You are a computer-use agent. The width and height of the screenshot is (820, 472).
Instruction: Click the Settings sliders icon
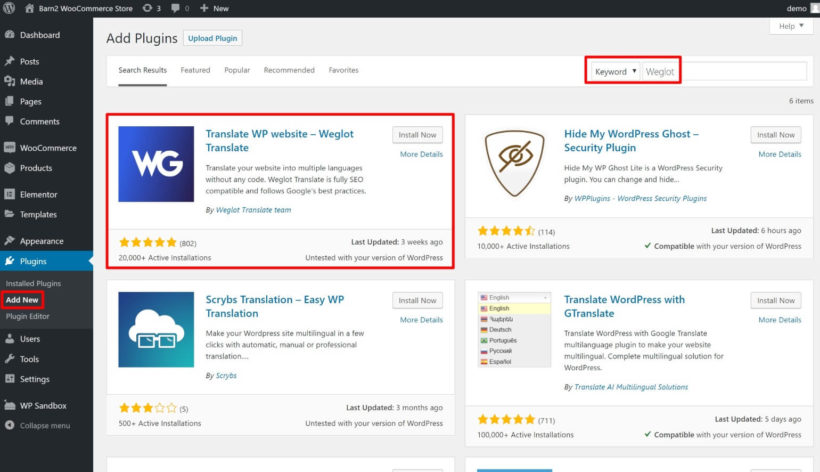tap(9, 378)
